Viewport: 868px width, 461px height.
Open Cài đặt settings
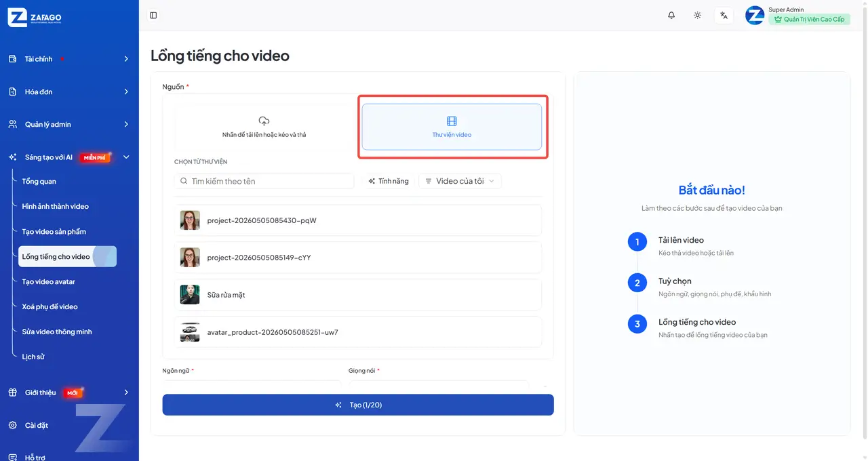click(37, 425)
